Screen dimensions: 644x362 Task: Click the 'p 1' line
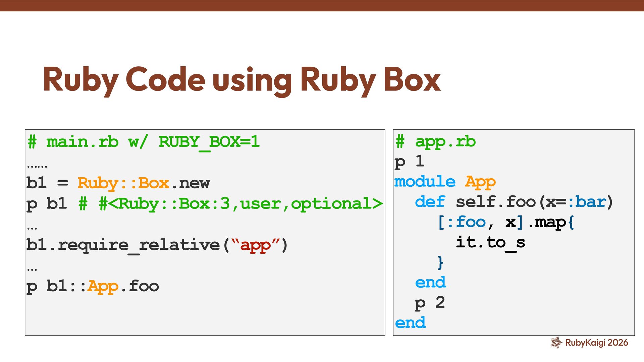pos(410,162)
